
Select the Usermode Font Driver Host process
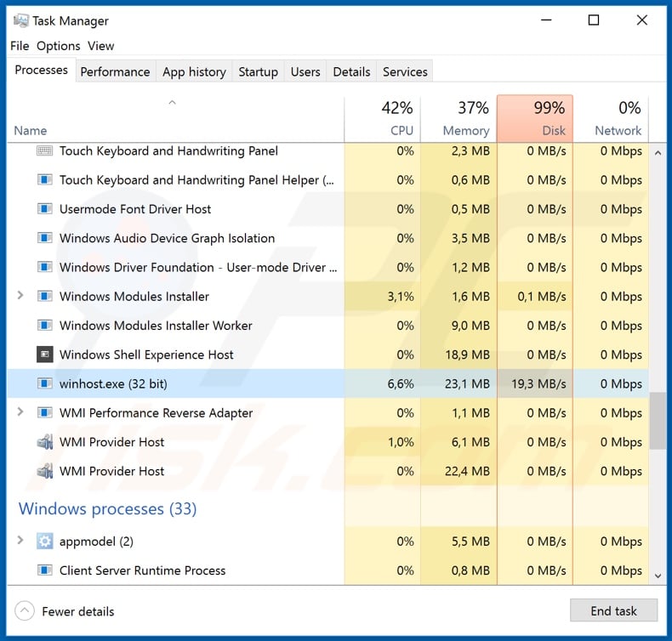click(327, 209)
